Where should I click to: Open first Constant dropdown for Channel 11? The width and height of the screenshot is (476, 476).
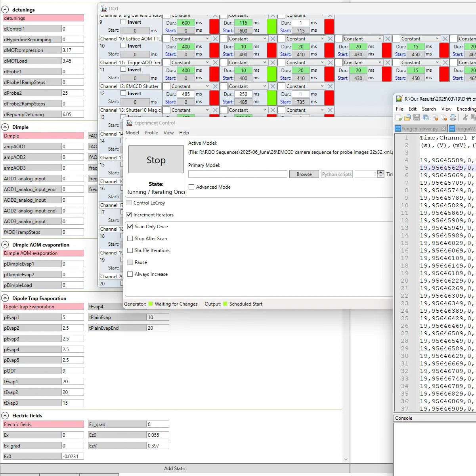(x=207, y=63)
